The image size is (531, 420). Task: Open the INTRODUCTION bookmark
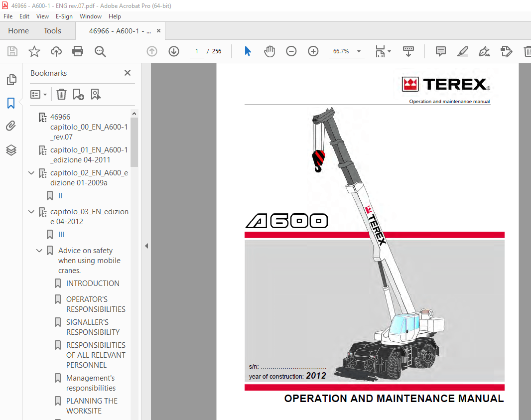pyautogui.click(x=93, y=283)
